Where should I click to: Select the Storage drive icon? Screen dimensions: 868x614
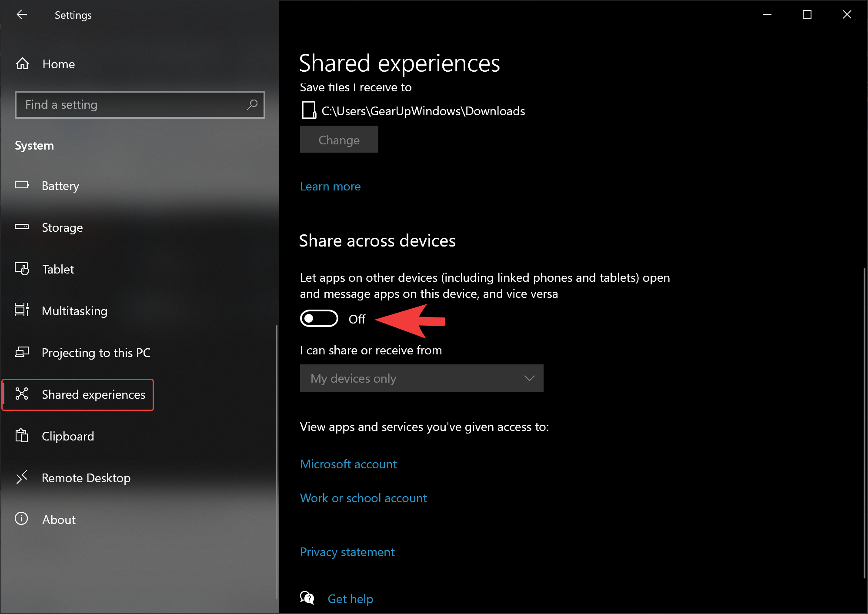pos(22,227)
